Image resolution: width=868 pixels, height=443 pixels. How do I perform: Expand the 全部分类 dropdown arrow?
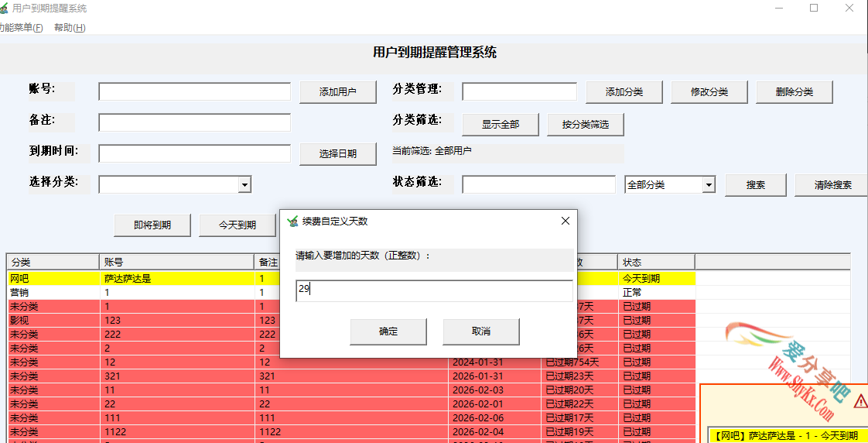tap(709, 185)
